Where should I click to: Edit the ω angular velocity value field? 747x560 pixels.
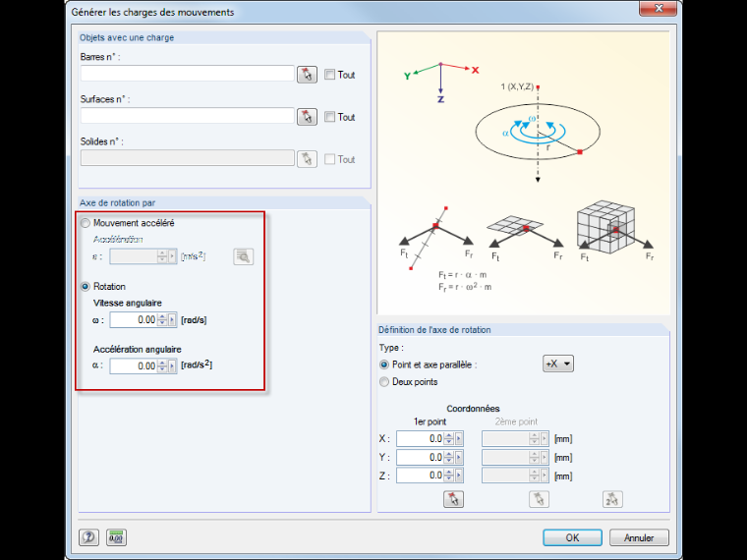(134, 320)
